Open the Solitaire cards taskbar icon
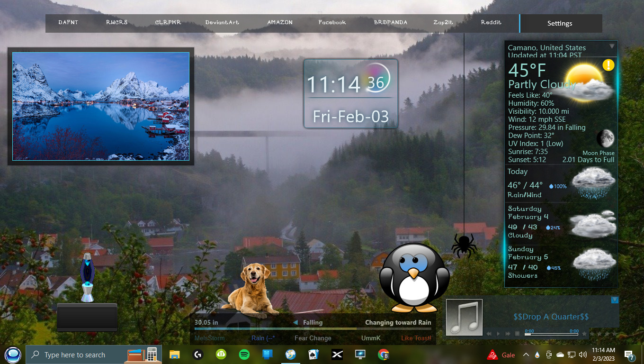This screenshot has width=644, height=364. 314,355
